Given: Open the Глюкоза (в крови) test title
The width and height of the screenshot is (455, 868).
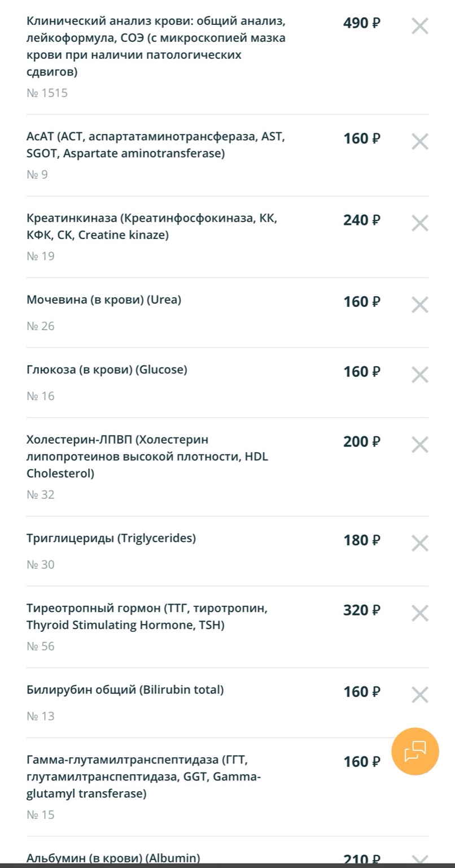Looking at the screenshot, I should pos(107,370).
